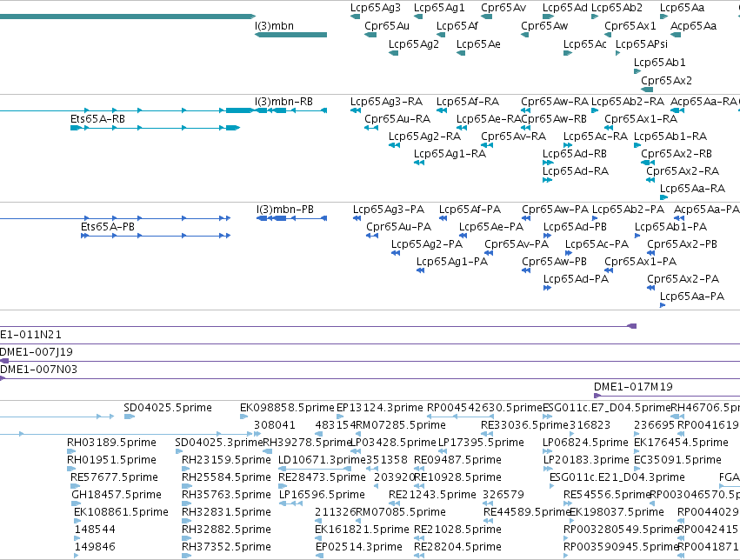Screen dimensions: 740x560
Task: Open gene Lcp65Ac
Action: pyautogui.click(x=584, y=44)
